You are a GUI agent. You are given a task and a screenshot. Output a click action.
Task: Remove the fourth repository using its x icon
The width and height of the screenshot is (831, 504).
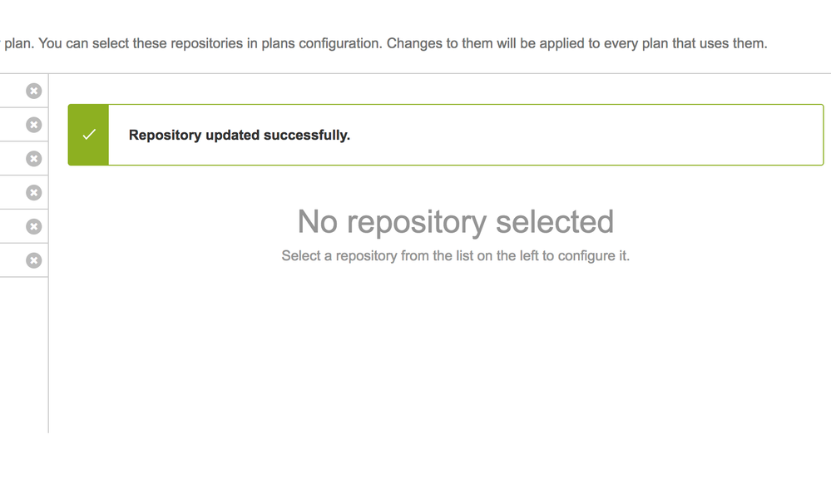pyautogui.click(x=34, y=193)
